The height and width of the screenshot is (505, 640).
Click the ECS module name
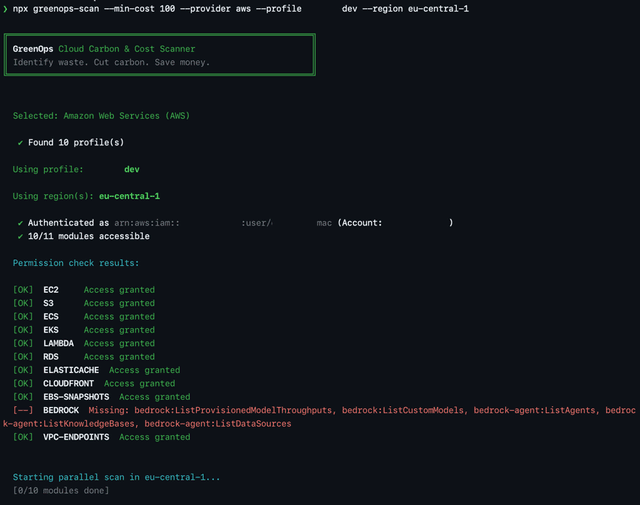pos(51,317)
